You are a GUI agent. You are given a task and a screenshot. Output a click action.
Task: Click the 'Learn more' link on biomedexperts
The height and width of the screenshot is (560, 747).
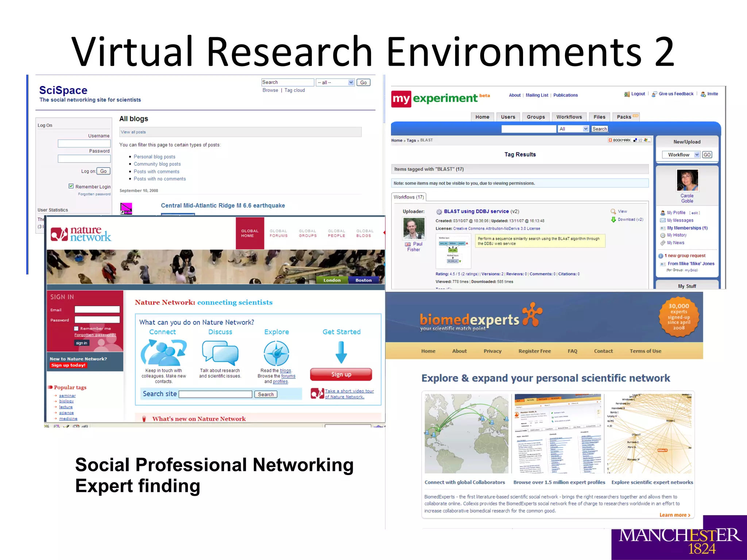point(675,515)
